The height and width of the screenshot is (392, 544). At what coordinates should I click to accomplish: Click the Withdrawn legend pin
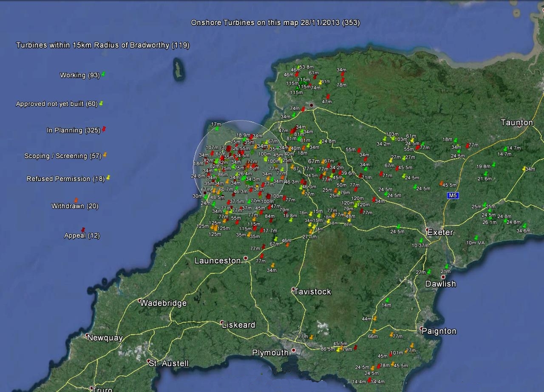point(76,200)
